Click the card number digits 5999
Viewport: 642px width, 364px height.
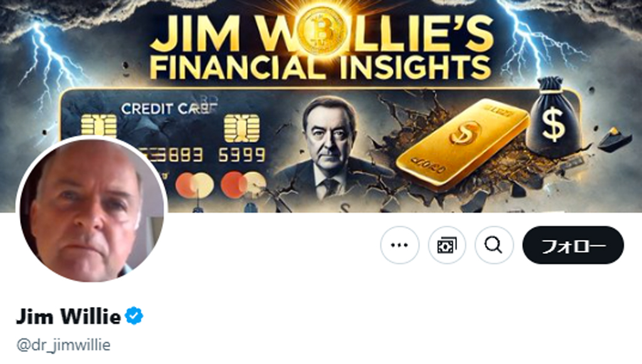point(241,155)
